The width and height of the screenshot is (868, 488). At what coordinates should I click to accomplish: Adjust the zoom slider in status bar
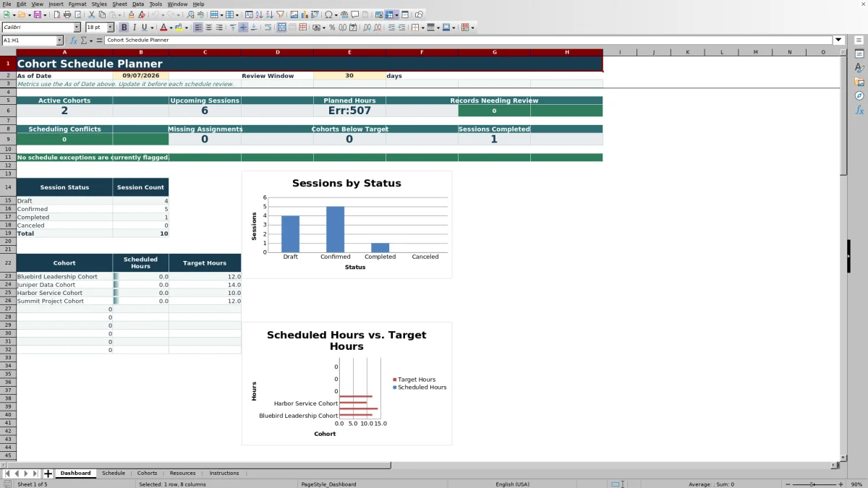812,484
